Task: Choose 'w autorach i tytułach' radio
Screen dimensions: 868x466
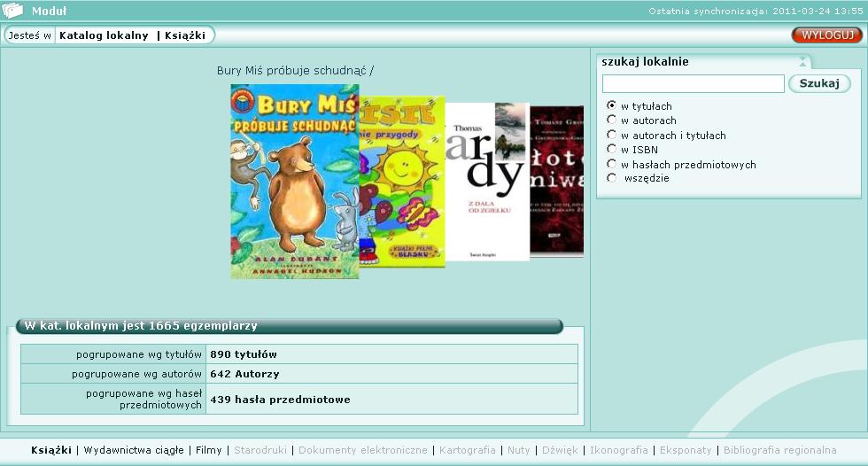Action: pos(612,135)
